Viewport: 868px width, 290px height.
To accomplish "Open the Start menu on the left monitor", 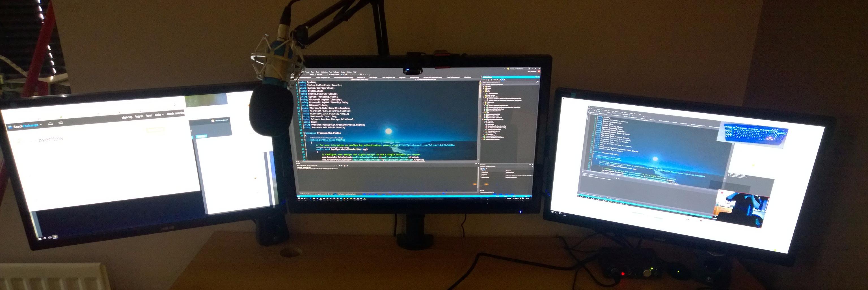I will point(40,239).
